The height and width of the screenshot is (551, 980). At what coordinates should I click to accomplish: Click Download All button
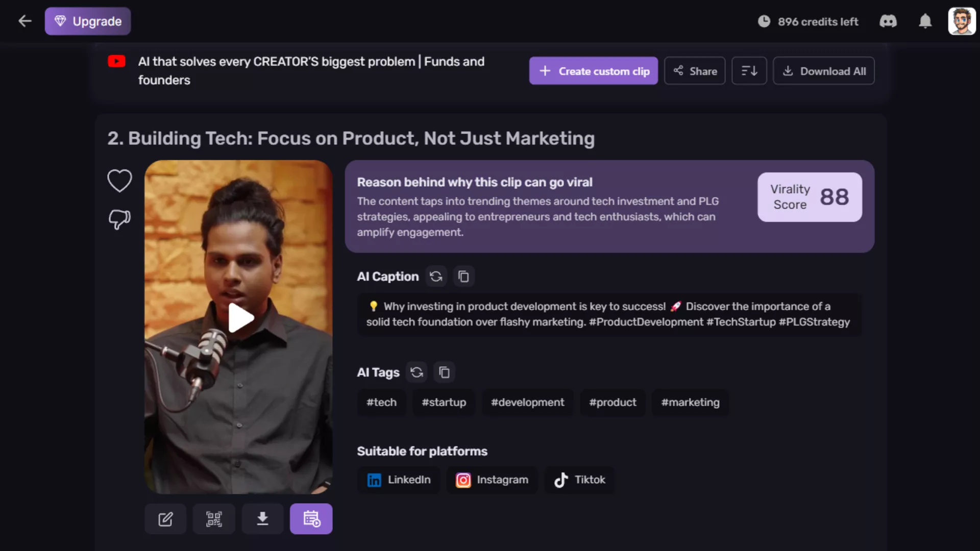[x=823, y=71]
